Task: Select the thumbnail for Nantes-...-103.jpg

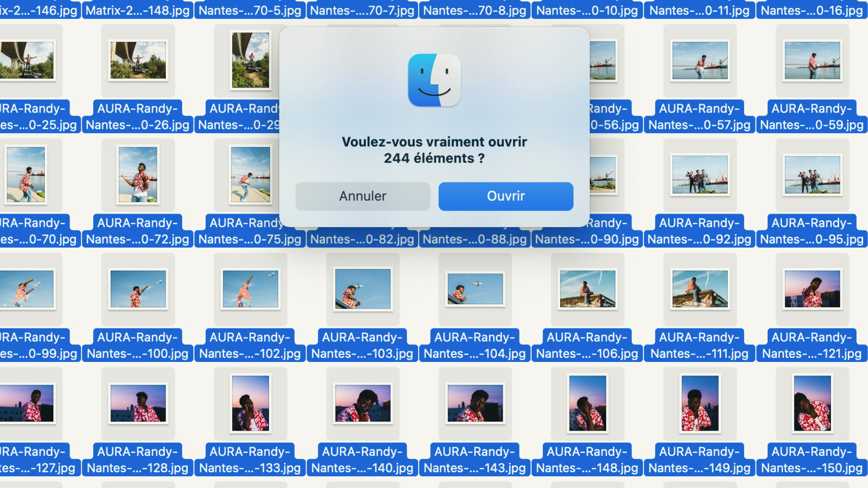Action: 363,289
